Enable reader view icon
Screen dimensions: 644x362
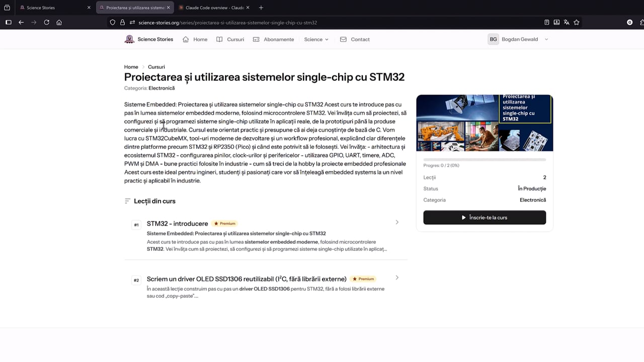[546, 22]
